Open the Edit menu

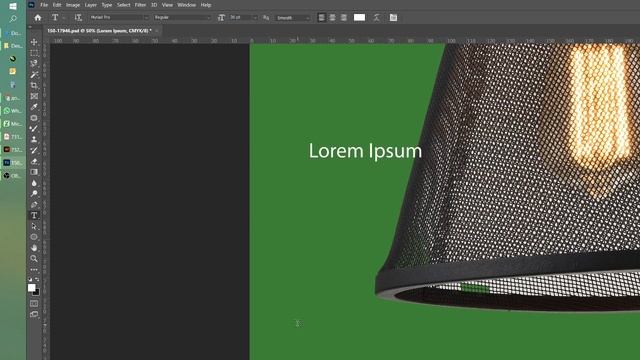tap(57, 5)
